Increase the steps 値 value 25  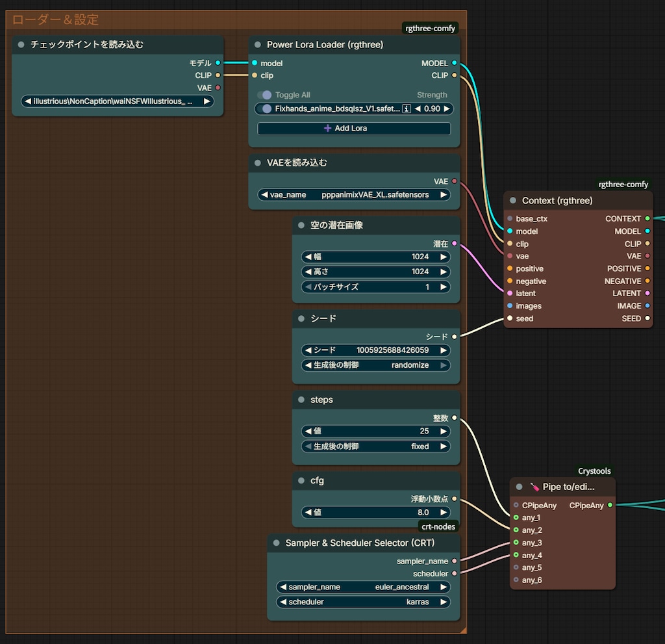coord(444,431)
